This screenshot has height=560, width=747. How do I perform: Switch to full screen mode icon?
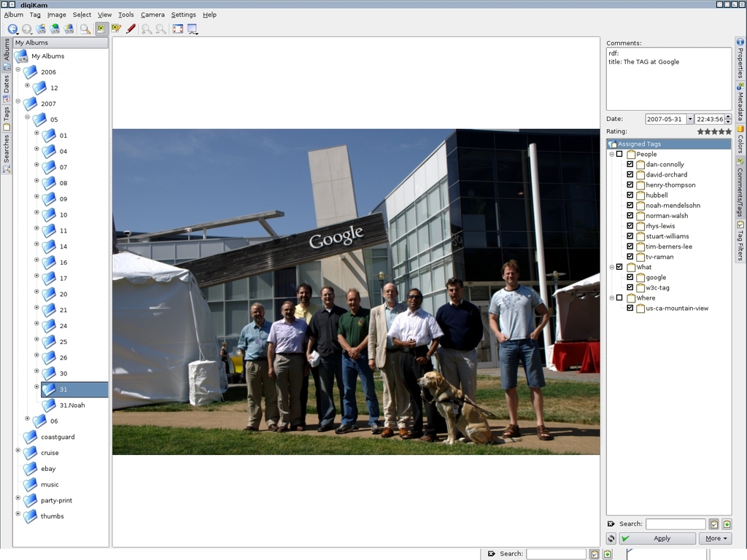(x=178, y=29)
